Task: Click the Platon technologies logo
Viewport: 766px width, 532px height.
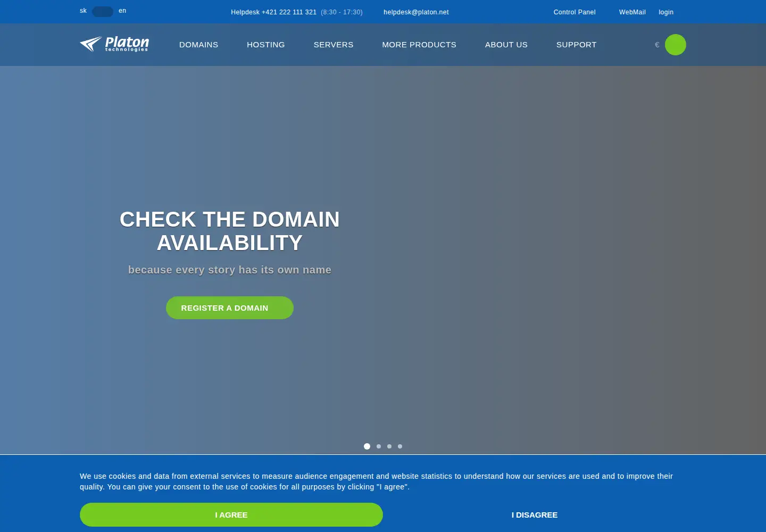Action: point(114,44)
